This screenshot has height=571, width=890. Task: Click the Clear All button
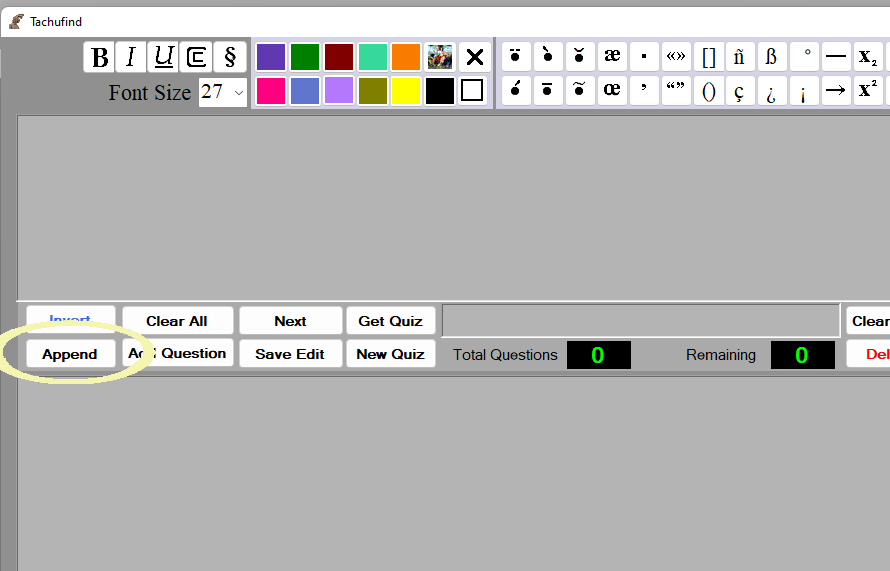tap(177, 321)
